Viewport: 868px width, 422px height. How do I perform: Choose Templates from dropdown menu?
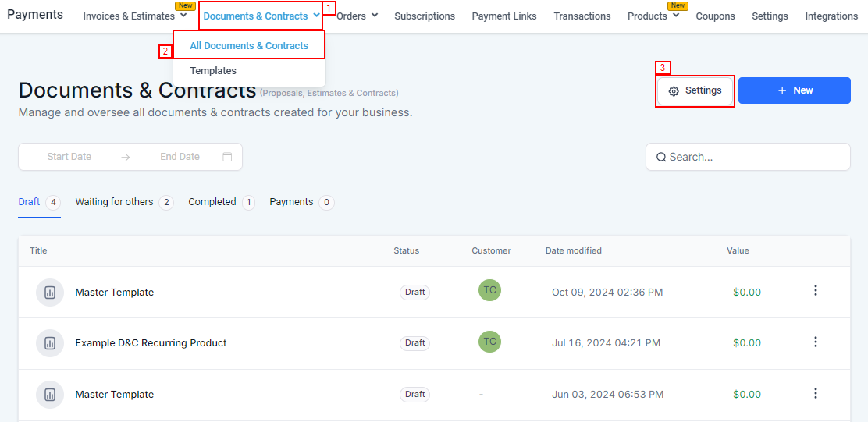(213, 71)
